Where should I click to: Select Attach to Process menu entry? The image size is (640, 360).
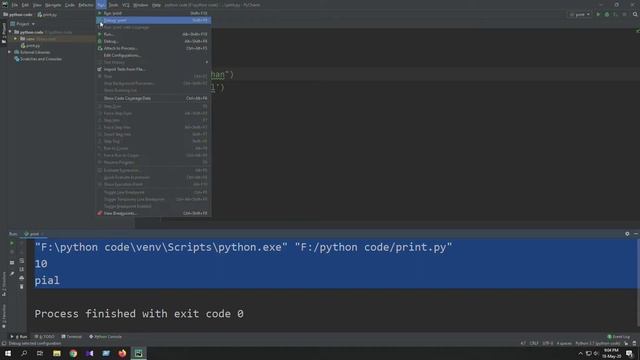153,48
